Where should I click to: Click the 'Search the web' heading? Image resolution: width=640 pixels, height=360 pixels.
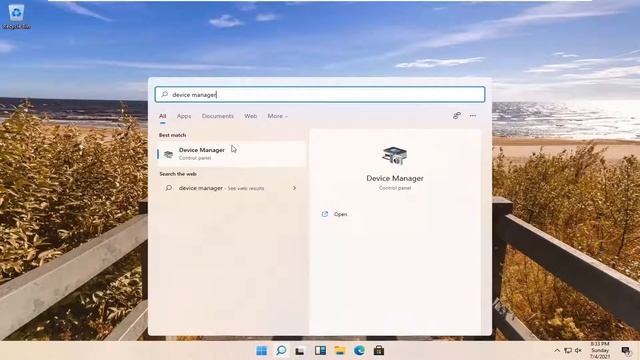point(178,174)
